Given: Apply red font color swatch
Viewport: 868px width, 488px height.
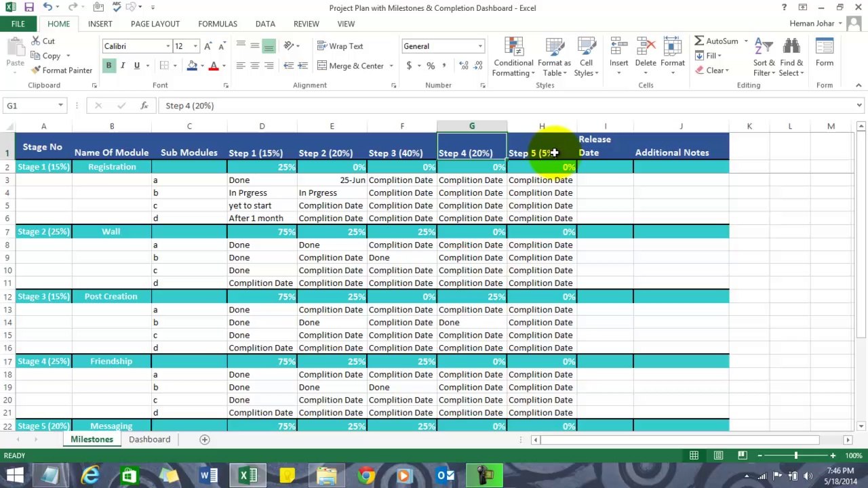Looking at the screenshot, I should coord(213,66).
